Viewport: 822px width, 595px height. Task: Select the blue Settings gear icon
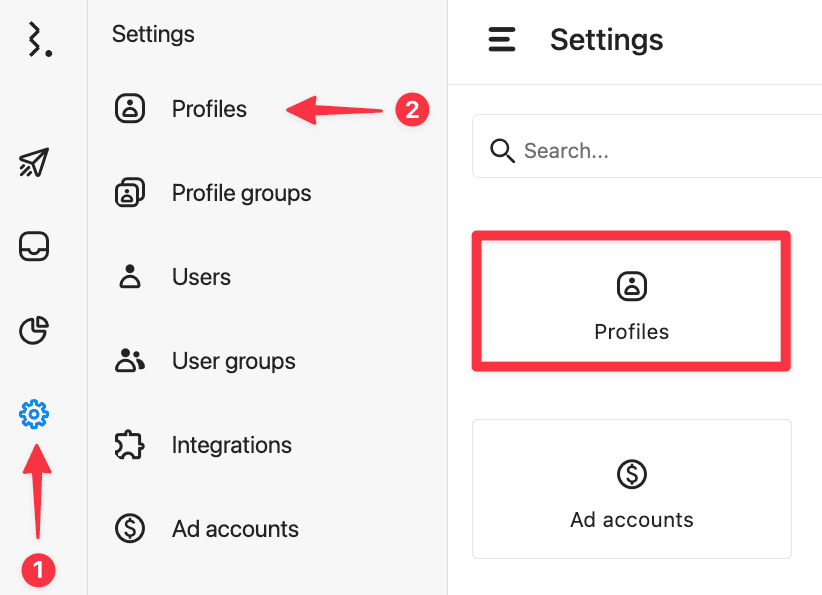click(34, 414)
